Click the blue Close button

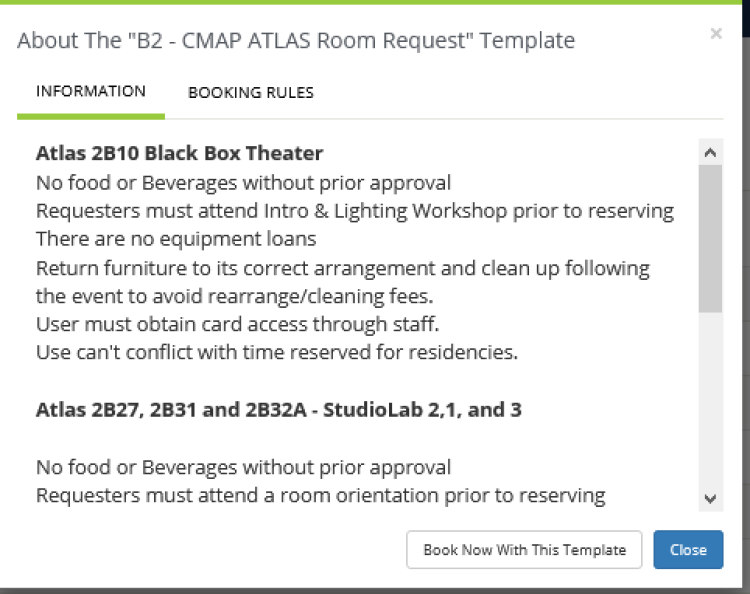688,550
